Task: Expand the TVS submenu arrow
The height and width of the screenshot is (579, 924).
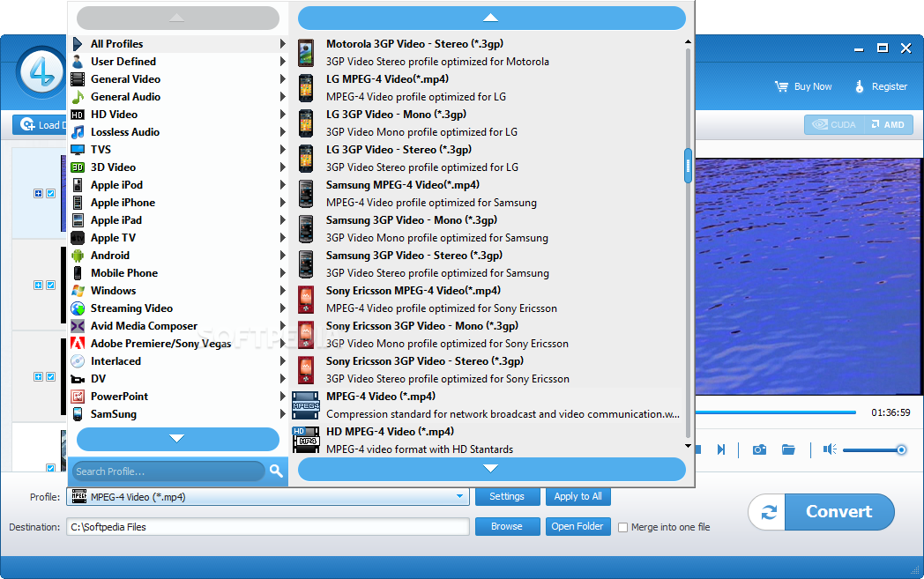Action: (283, 150)
